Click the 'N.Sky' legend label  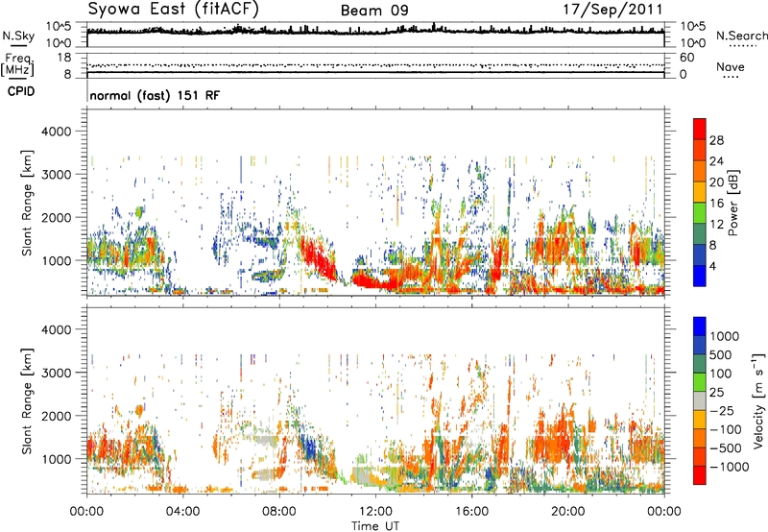coord(18,36)
